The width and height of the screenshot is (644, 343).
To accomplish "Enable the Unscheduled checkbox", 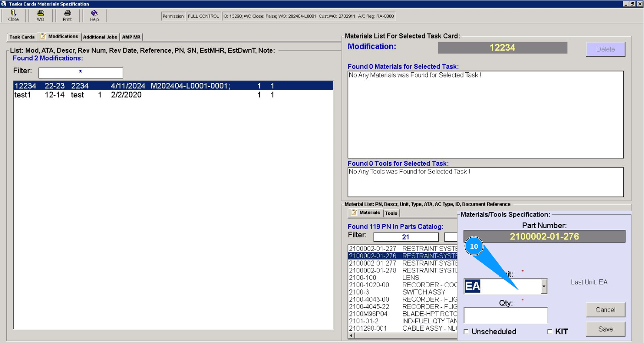I will [x=467, y=332].
